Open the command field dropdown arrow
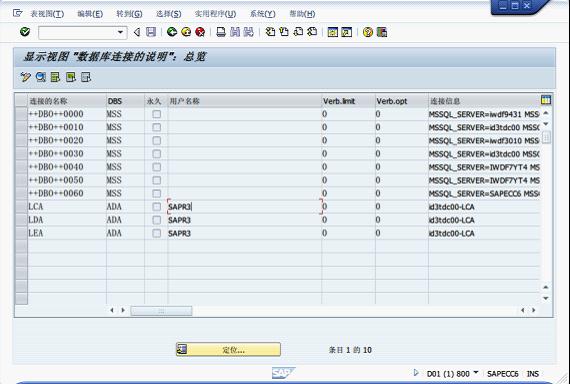This screenshot has height=384, width=570. 120,32
